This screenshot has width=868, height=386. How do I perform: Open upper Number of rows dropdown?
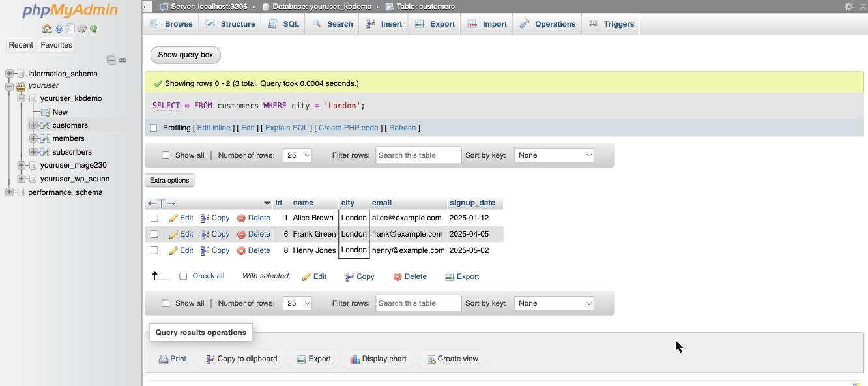297,155
